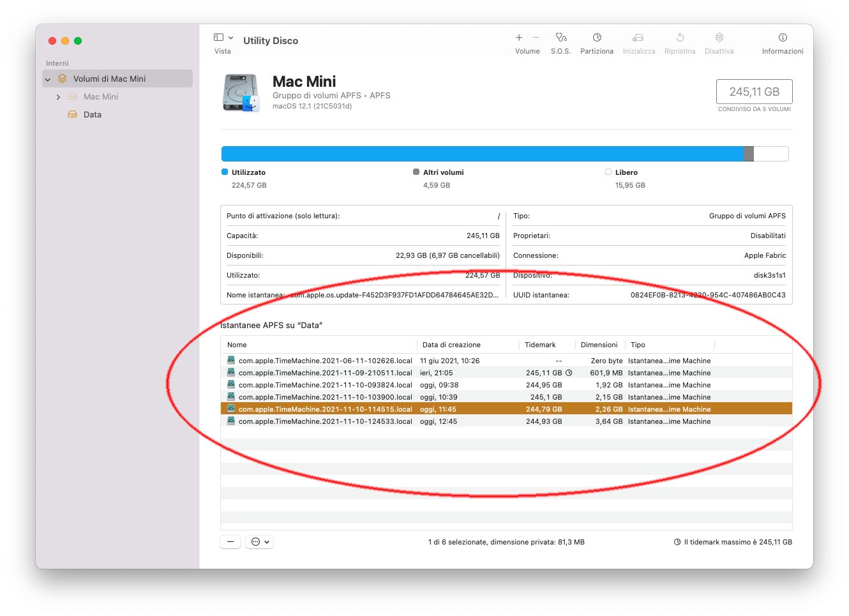This screenshot has height=616, width=849.
Task: Select the Mac Mini volume in sidebar
Action: click(117, 96)
